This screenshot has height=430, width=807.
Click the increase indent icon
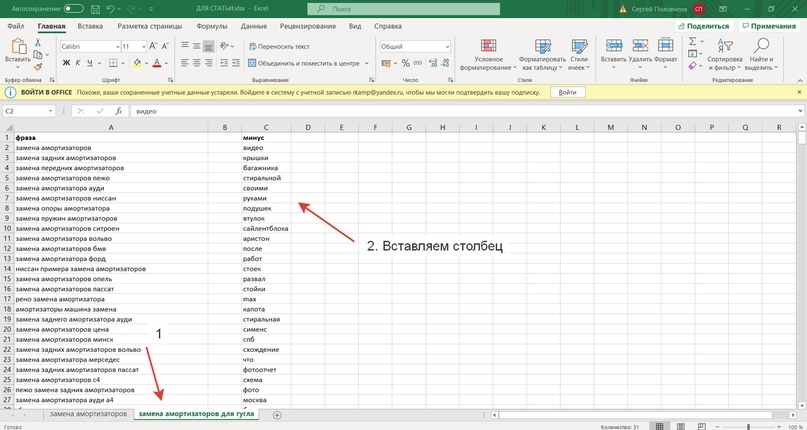(x=236, y=63)
